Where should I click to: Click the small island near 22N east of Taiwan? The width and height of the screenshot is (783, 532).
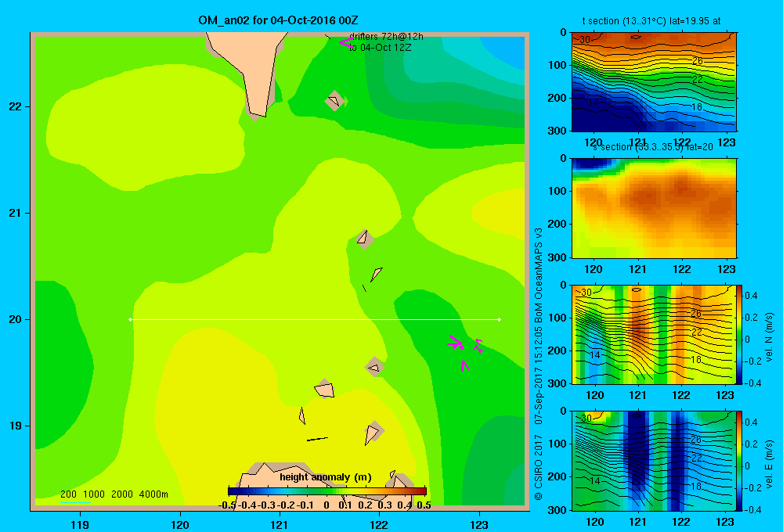pos(334,100)
